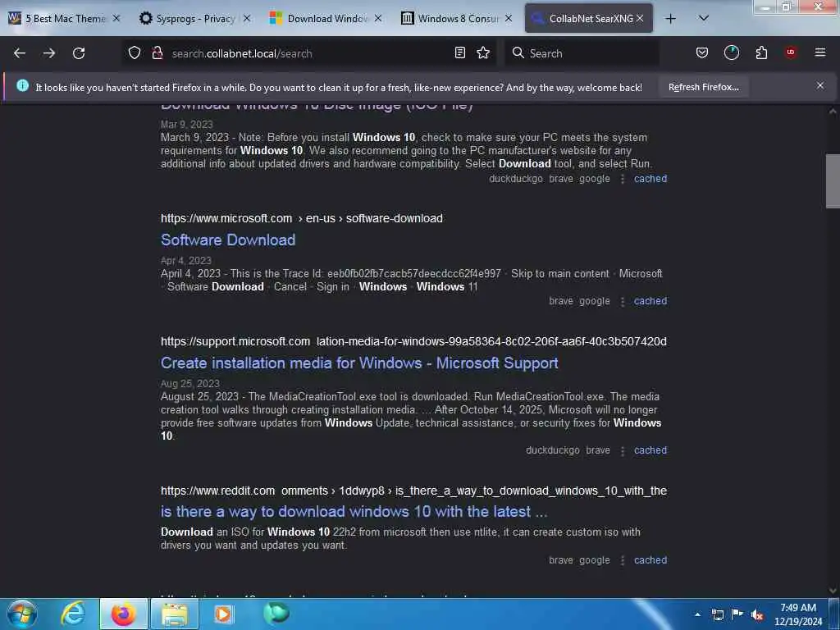Click the page vertical scrollbar thumb
This screenshot has width=840, height=630.
[x=833, y=180]
